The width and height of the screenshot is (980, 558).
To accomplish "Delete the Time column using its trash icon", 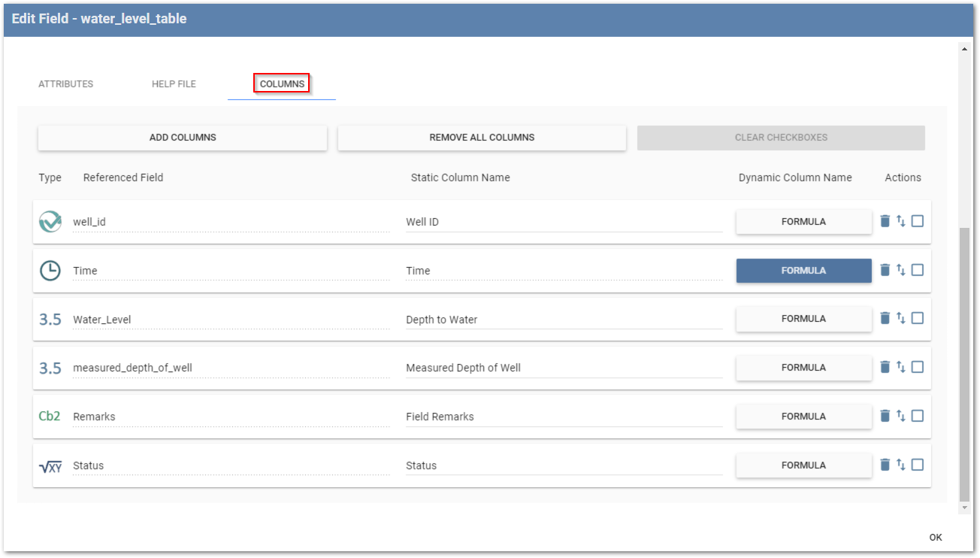I will [885, 269].
